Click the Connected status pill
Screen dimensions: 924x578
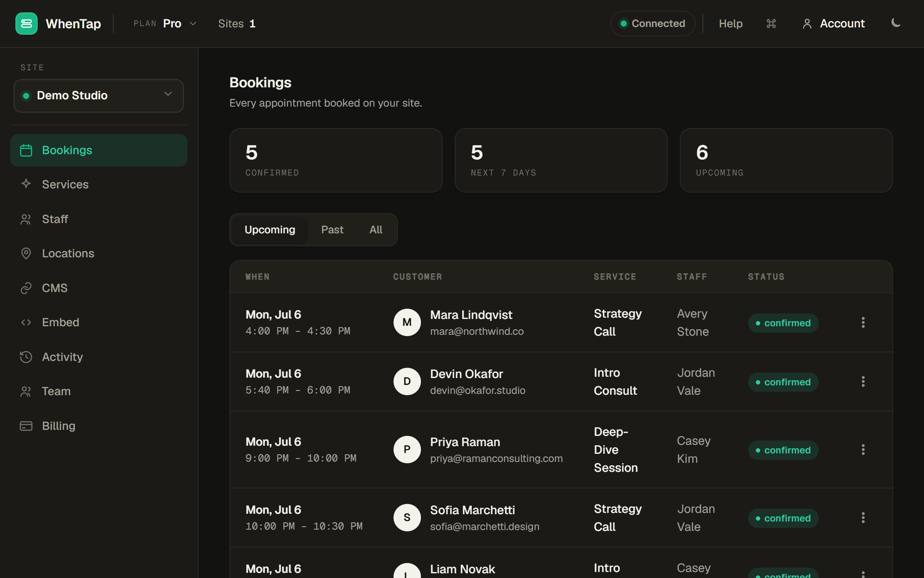pyautogui.click(x=653, y=24)
